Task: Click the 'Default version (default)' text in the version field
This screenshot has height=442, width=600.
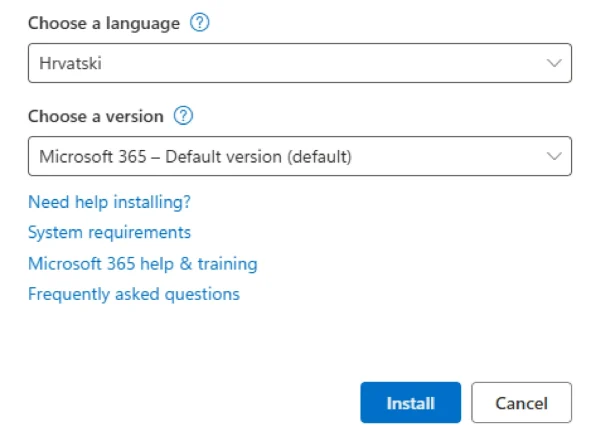Action: click(x=258, y=157)
